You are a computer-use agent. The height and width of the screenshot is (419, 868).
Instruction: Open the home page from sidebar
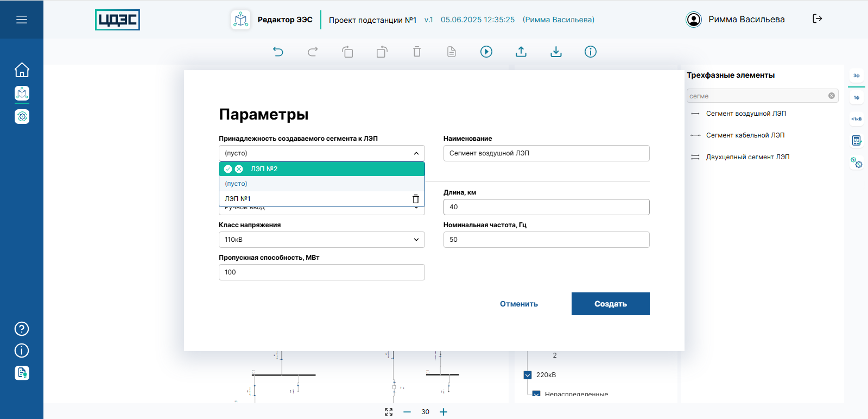(x=22, y=70)
